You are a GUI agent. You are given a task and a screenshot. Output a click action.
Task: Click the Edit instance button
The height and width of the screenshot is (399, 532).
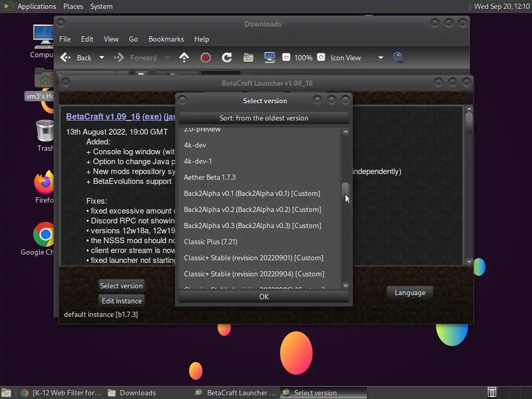click(122, 301)
